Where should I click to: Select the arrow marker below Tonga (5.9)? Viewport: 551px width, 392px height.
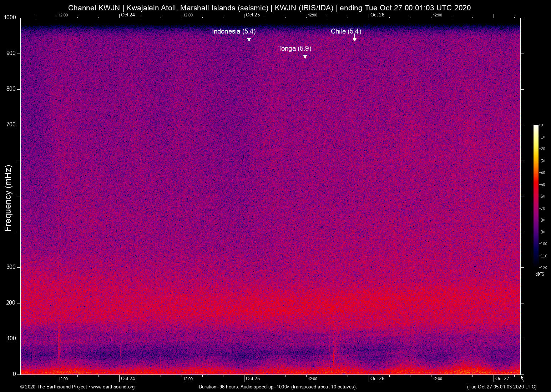(305, 56)
